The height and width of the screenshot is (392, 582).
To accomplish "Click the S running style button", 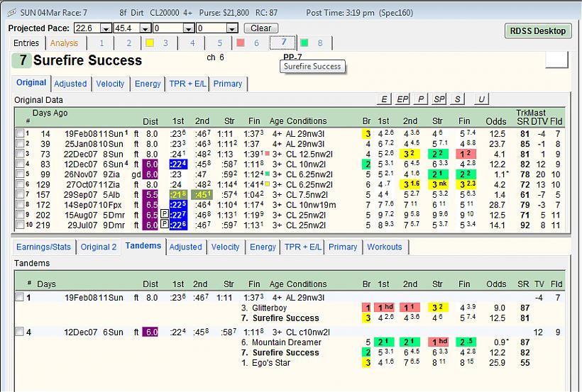I will [457, 99].
